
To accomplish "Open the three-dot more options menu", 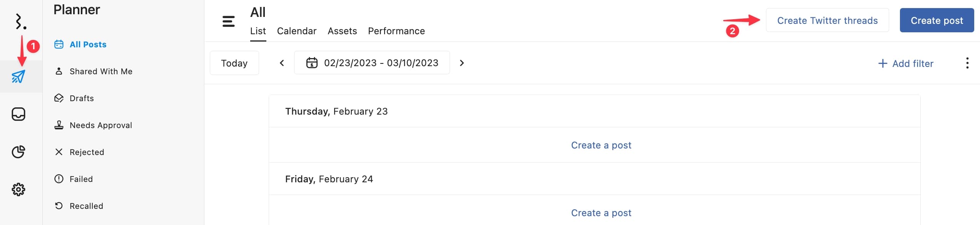I will point(967,63).
